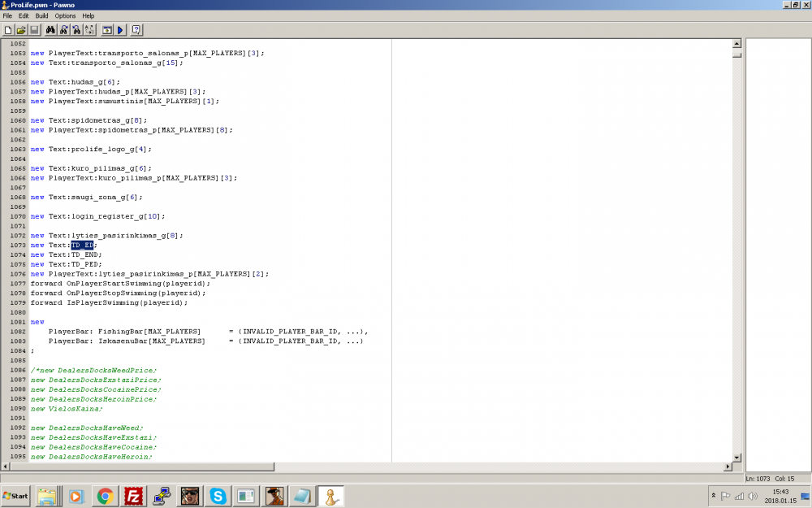Viewport: 812px width, 508px height.
Task: Open the Notepad taskbar icon
Action: [302, 496]
